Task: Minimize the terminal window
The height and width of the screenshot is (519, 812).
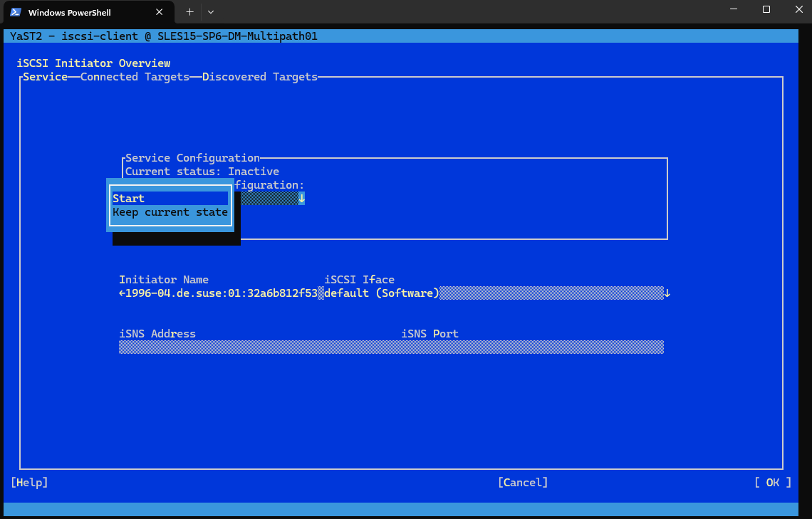Action: (734, 9)
